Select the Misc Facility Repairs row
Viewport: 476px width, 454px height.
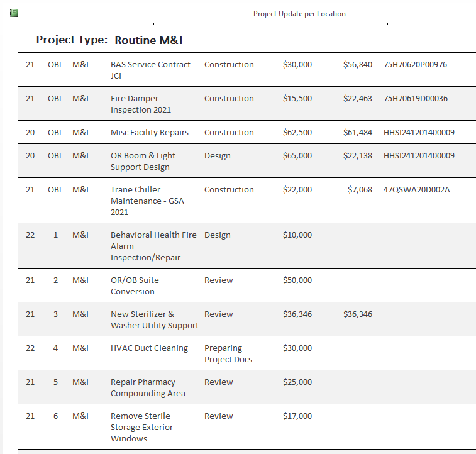(x=247, y=132)
